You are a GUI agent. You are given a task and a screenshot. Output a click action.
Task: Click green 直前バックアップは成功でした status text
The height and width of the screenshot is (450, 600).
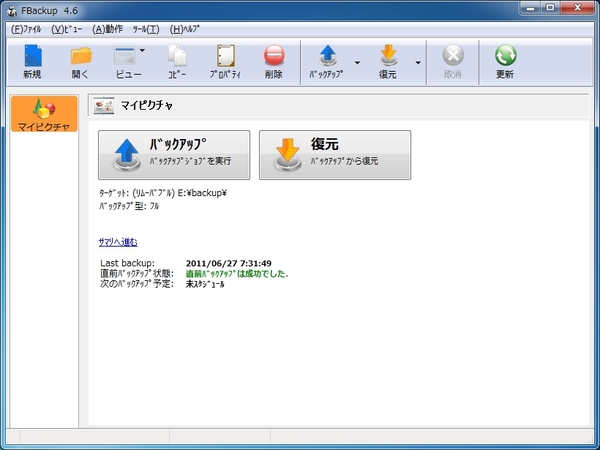[237, 274]
